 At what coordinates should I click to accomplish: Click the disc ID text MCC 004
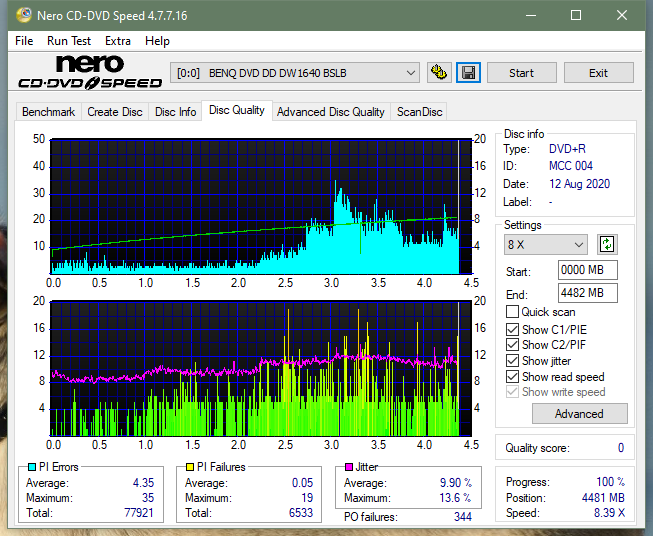(571, 166)
